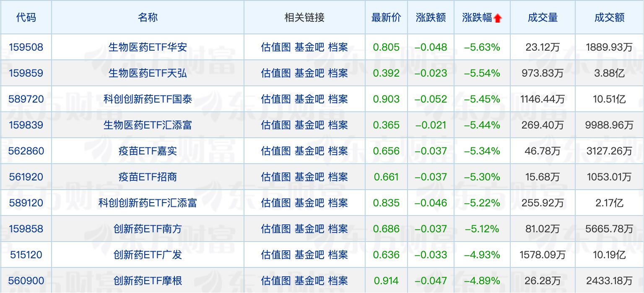Open 档案 for 疫苗ETF嘉实

(338, 151)
